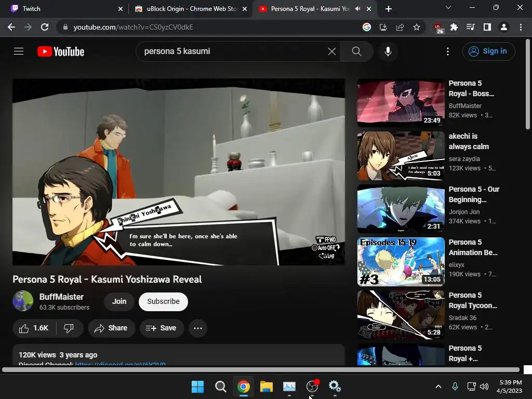Viewport: 532px width, 399px height.
Task: Open a new tab with the plus button
Action: 389,9
